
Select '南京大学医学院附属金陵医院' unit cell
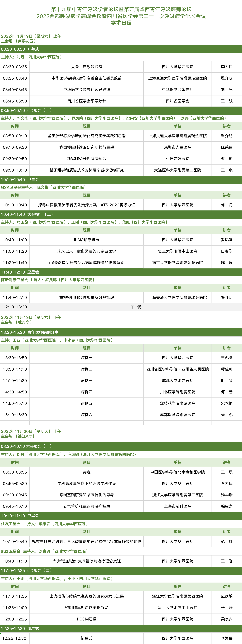[177, 263]
